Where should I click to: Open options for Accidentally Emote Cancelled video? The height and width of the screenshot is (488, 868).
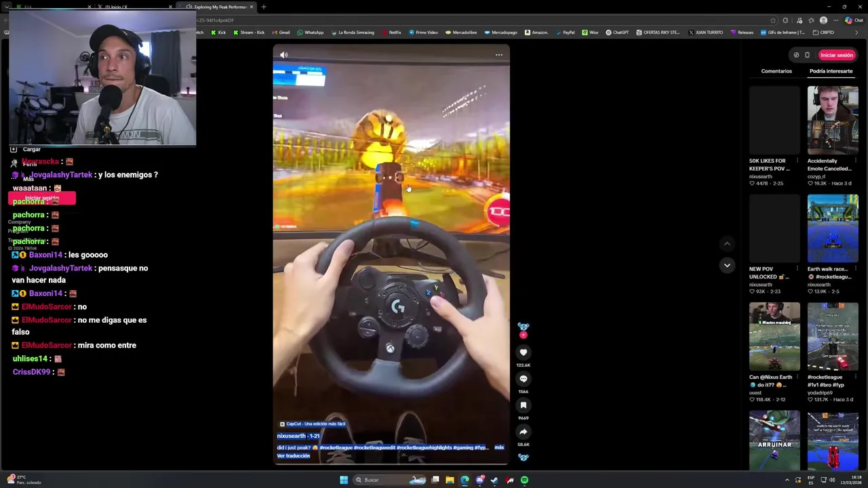click(x=856, y=161)
